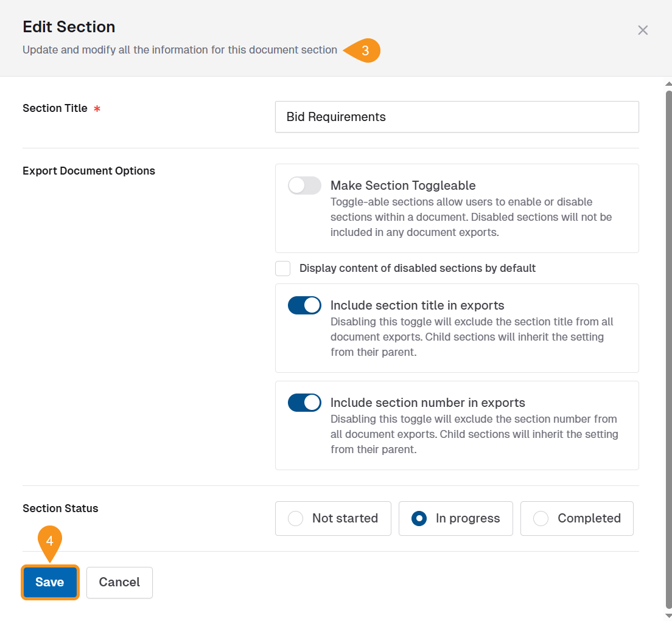Check Display content of disabled sections
The image size is (672, 621).
[283, 268]
